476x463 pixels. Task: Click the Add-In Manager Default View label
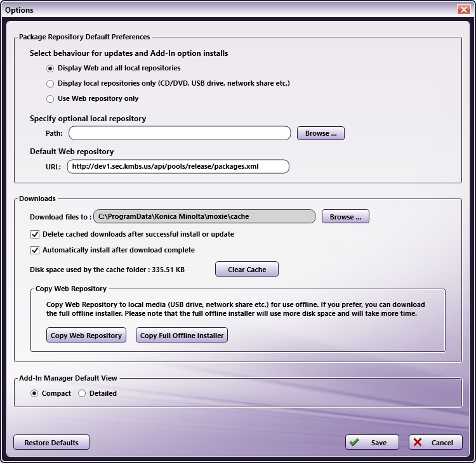click(x=68, y=378)
